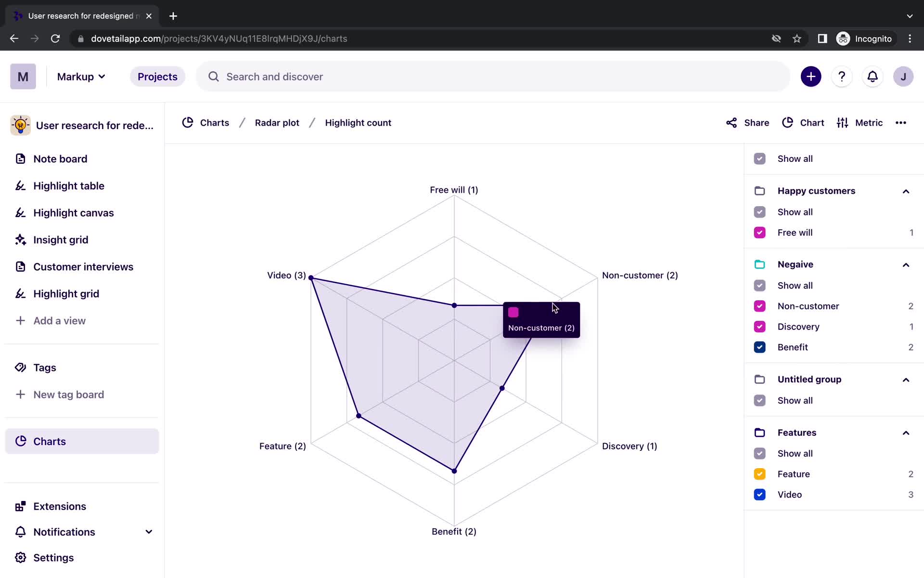Select the Highlight count breadcrumb tab

coord(358,122)
